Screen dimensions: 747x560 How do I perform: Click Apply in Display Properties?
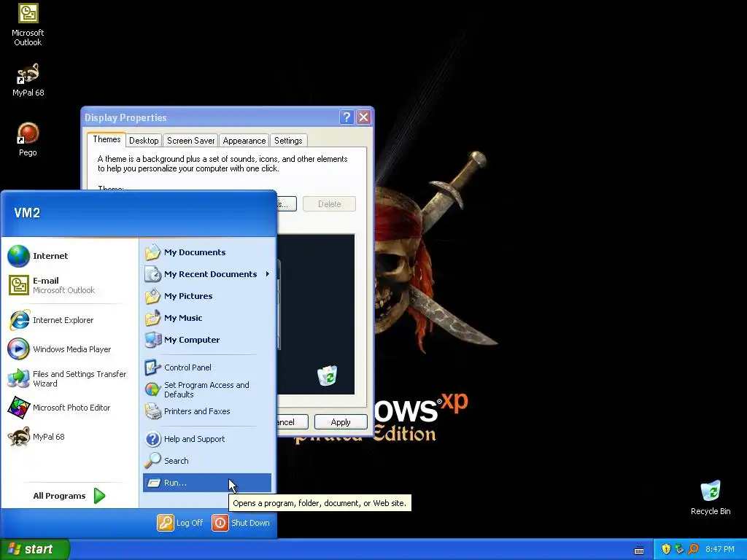coord(341,422)
